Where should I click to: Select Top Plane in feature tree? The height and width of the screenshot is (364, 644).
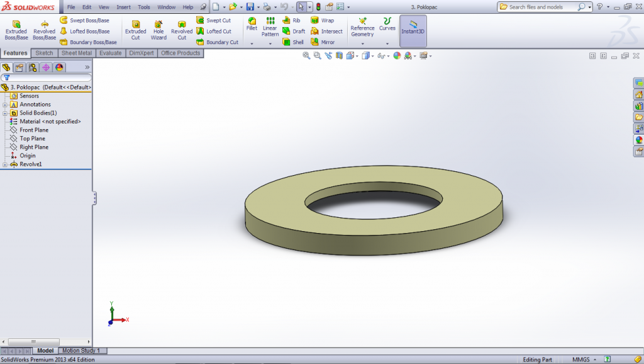click(x=32, y=139)
